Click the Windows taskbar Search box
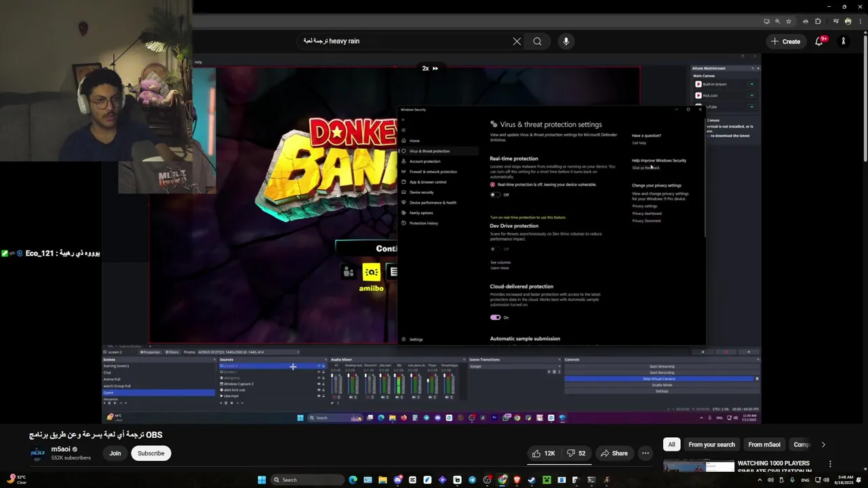868x488 pixels. pyautogui.click(x=307, y=480)
